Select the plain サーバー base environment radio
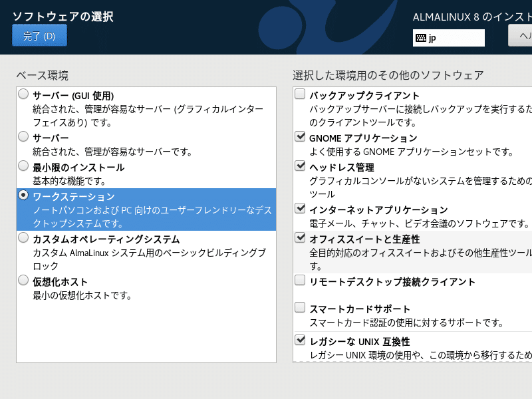This screenshot has height=399, width=532. click(23, 136)
